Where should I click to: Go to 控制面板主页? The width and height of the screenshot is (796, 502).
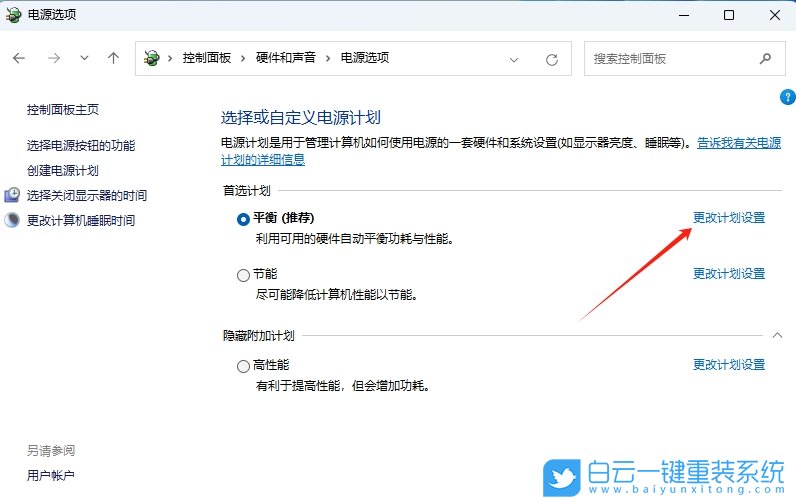tap(63, 110)
